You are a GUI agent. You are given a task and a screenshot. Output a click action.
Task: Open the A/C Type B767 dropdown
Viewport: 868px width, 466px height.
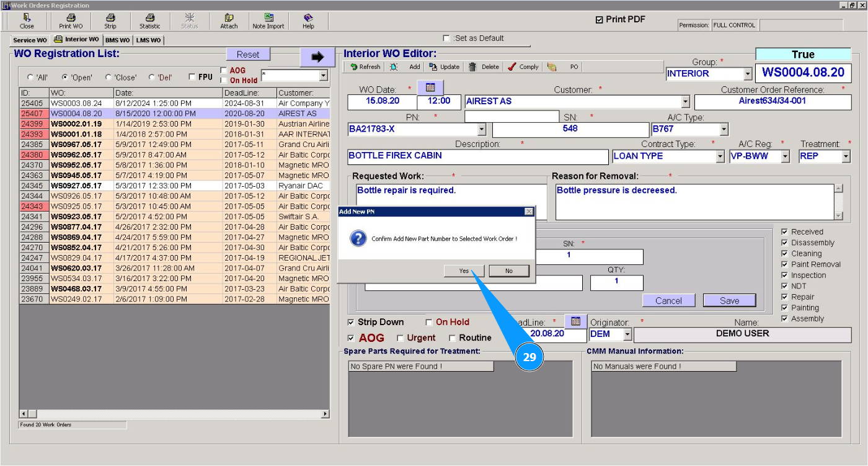(724, 129)
